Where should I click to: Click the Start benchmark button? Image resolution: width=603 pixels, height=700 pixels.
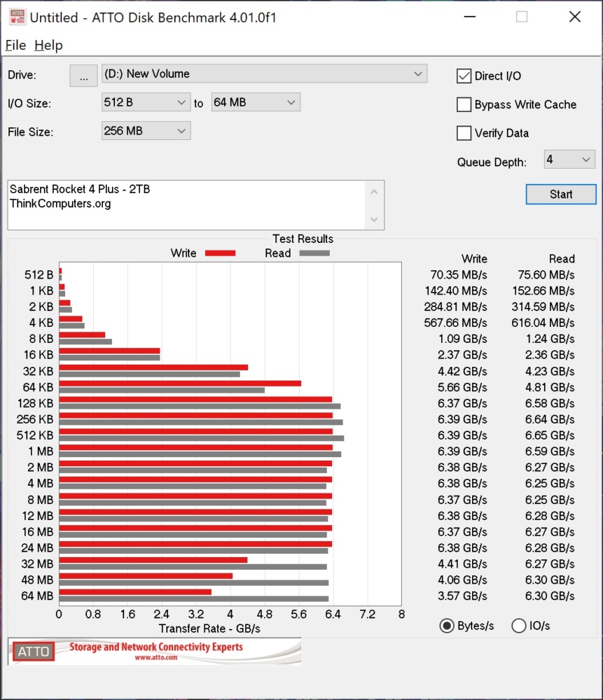click(x=561, y=194)
